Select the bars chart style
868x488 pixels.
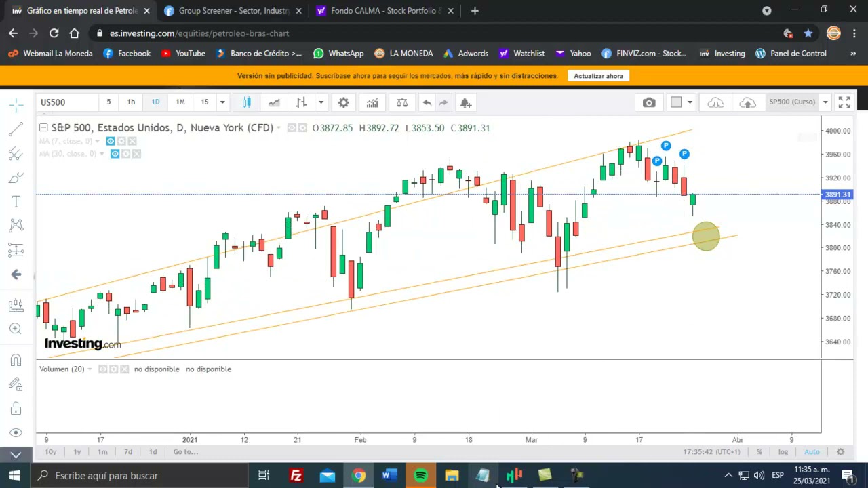pos(301,102)
